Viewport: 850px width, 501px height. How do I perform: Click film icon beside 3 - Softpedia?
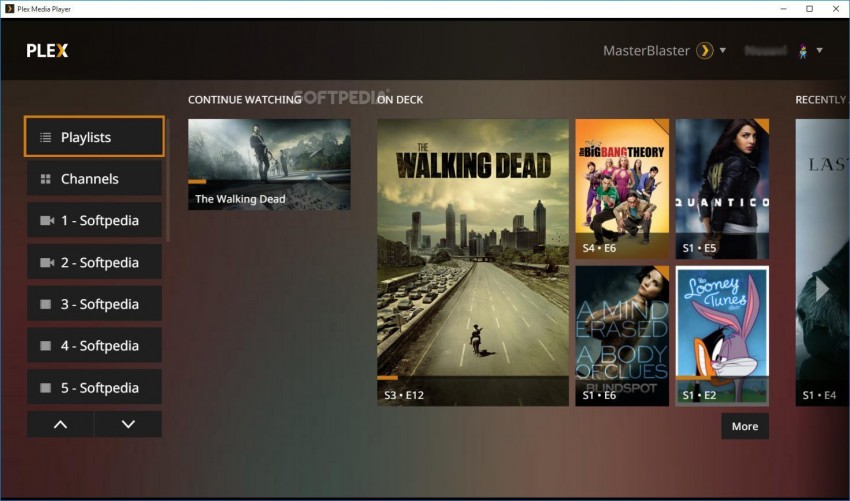click(46, 304)
